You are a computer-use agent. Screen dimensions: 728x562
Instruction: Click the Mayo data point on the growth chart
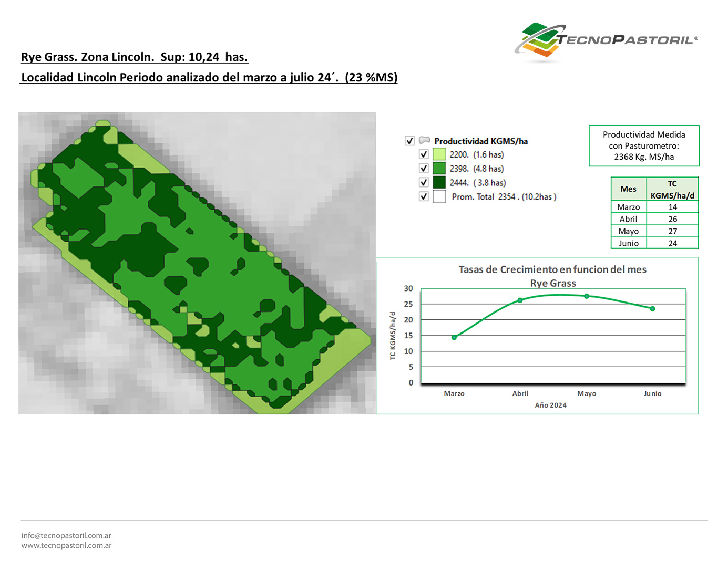click(587, 296)
